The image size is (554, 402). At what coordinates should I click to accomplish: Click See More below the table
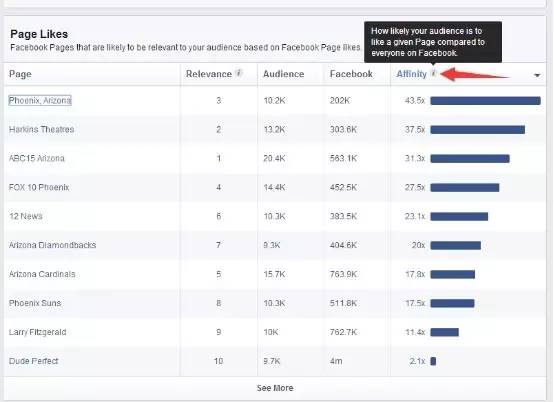pyautogui.click(x=275, y=388)
